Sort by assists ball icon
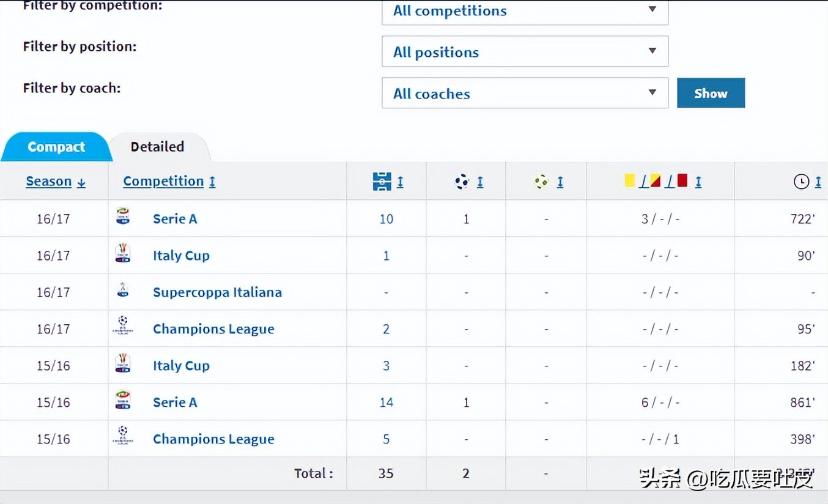The height and width of the screenshot is (504, 828). point(542,182)
